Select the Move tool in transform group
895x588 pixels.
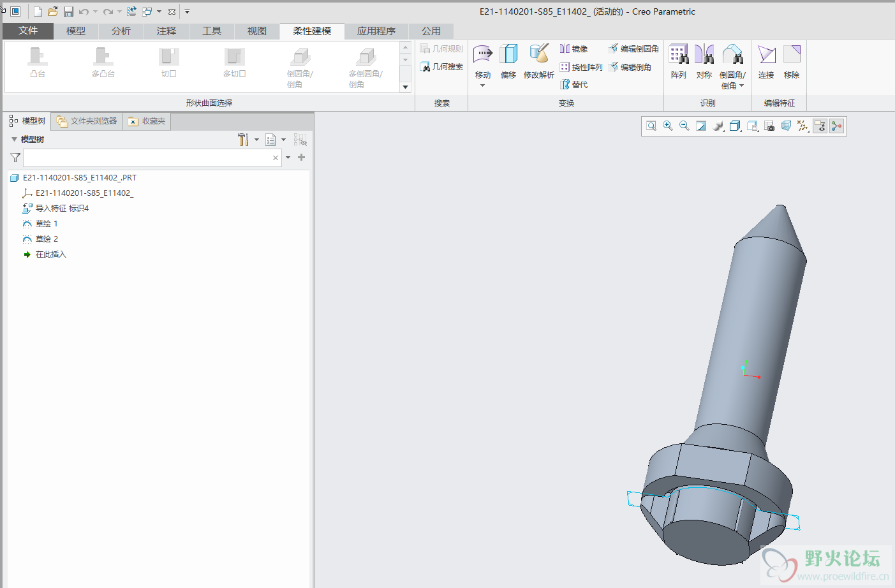click(483, 61)
